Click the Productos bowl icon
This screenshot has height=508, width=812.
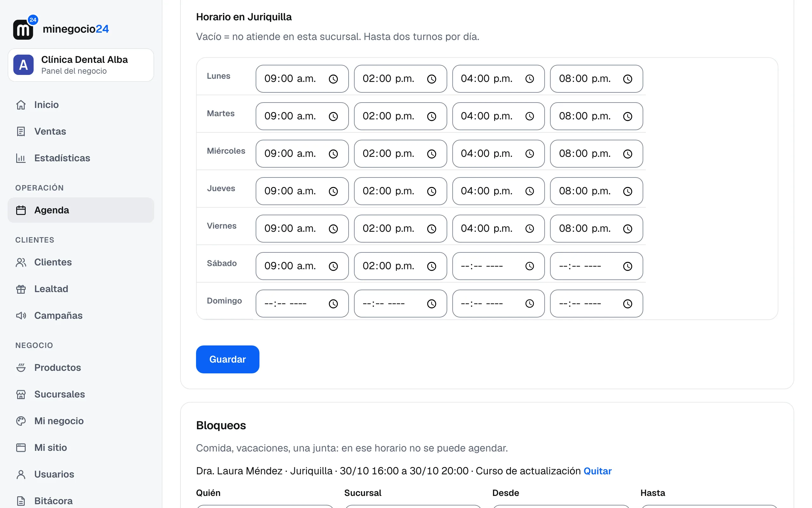pos(21,368)
